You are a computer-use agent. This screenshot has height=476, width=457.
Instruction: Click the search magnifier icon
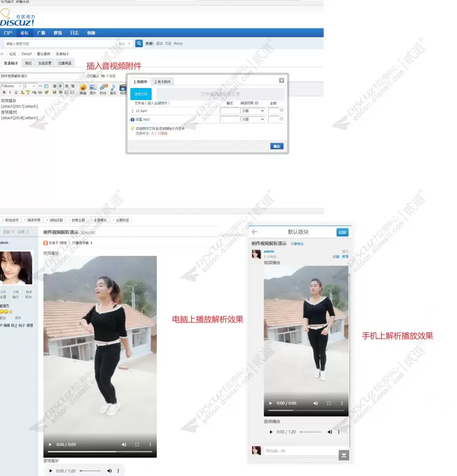[139, 43]
